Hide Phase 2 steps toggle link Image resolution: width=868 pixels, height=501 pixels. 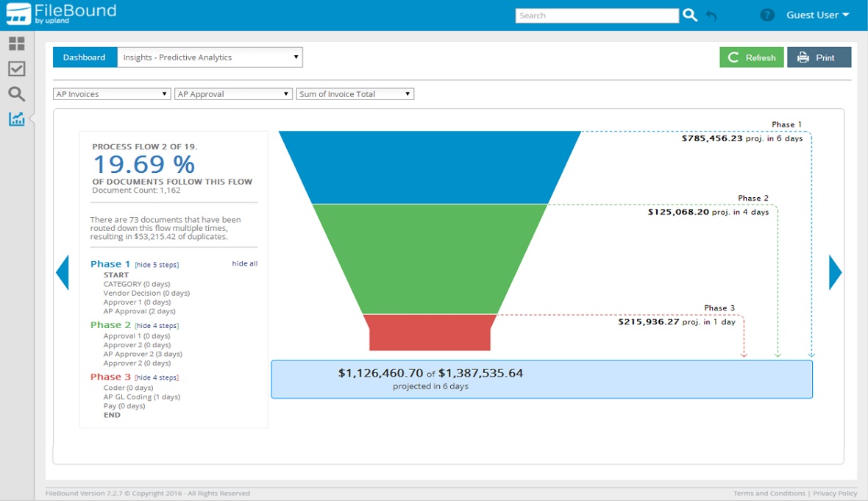coord(157,326)
